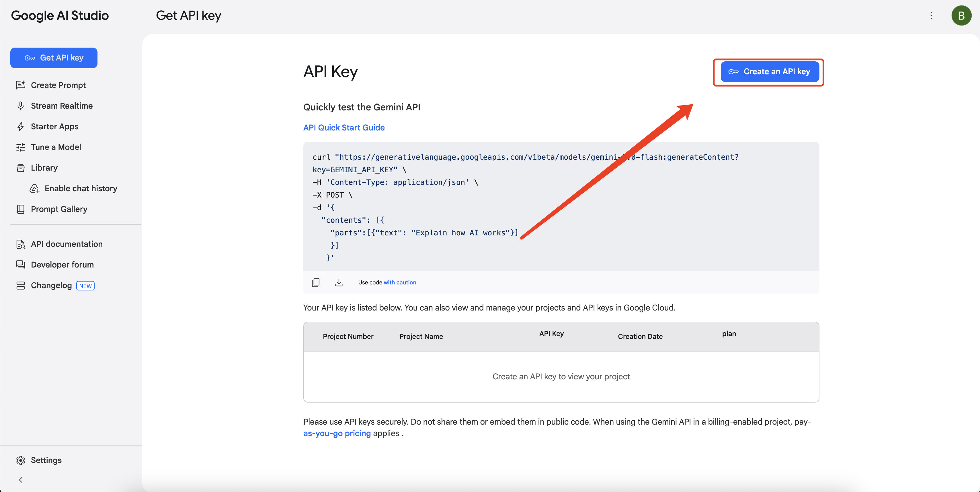980x492 pixels.
Task: Click the download code icon
Action: pos(339,282)
